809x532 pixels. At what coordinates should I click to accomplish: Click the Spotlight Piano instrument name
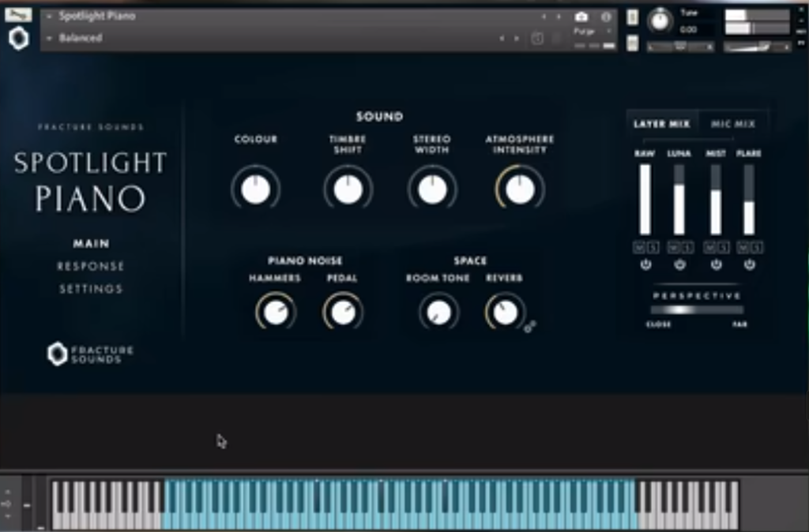pos(97,16)
